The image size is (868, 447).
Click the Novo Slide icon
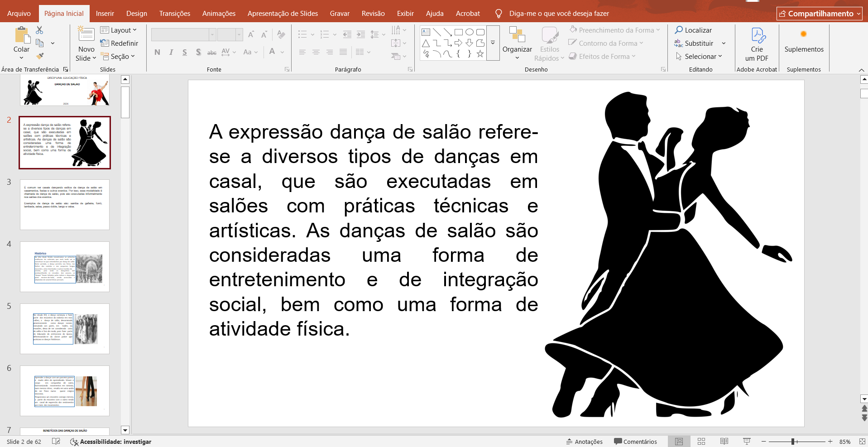pyautogui.click(x=86, y=34)
